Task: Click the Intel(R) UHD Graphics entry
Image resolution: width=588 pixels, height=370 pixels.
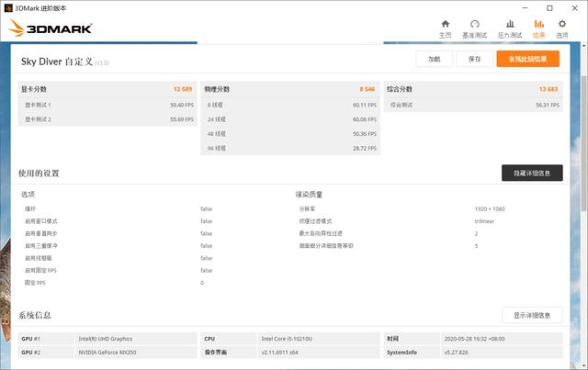Action: click(106, 339)
